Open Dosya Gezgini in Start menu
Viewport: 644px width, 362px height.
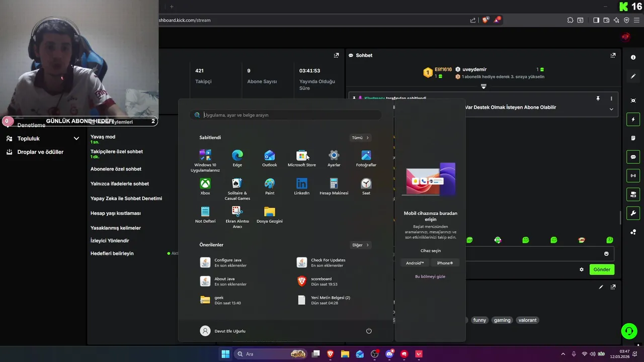[270, 215]
